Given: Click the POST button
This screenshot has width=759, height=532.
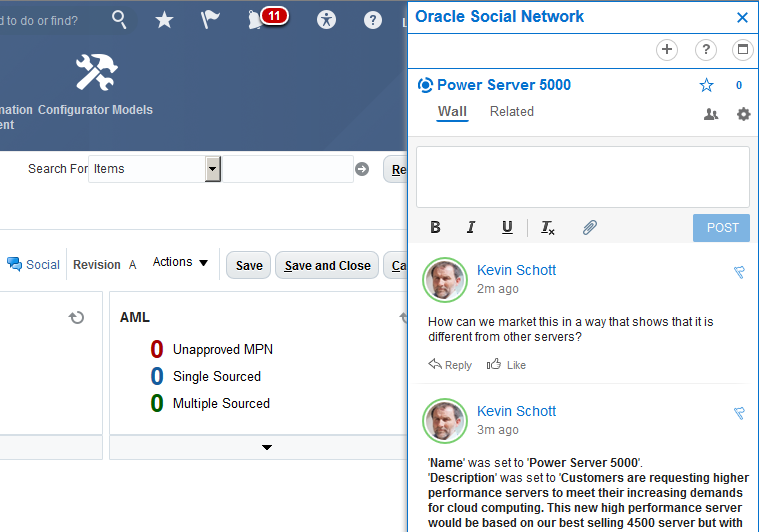Looking at the screenshot, I should click(x=721, y=228).
